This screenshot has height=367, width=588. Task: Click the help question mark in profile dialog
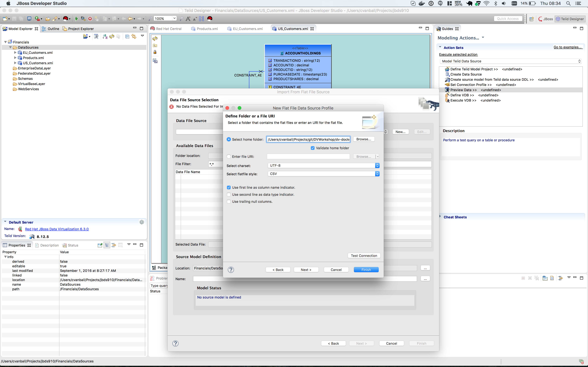pyautogui.click(x=231, y=270)
